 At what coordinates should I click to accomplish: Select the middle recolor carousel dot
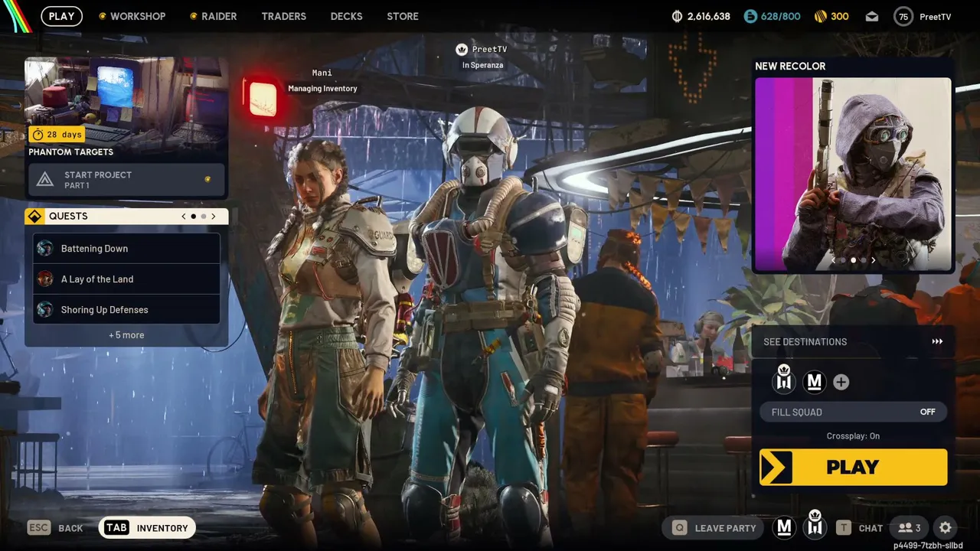coord(854,260)
